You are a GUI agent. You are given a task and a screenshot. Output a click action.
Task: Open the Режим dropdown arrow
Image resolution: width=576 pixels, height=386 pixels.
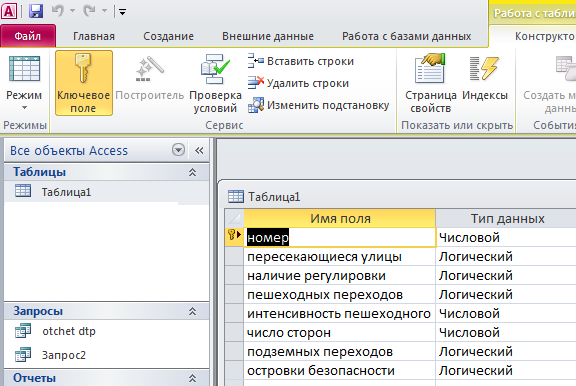pos(24,108)
